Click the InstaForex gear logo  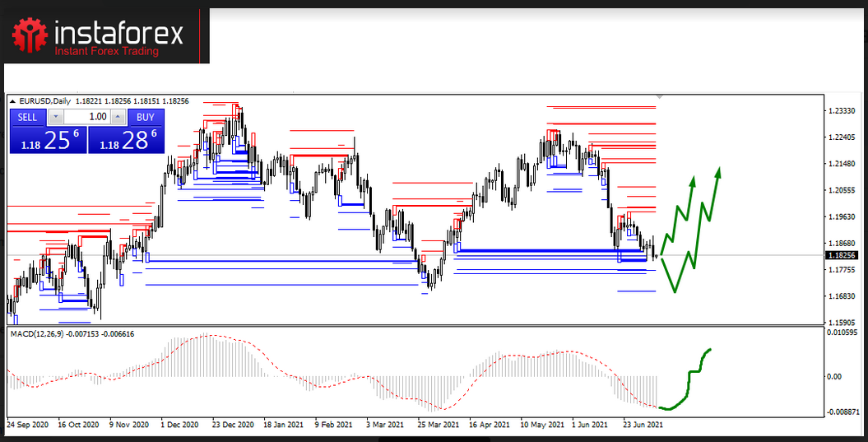tap(30, 35)
